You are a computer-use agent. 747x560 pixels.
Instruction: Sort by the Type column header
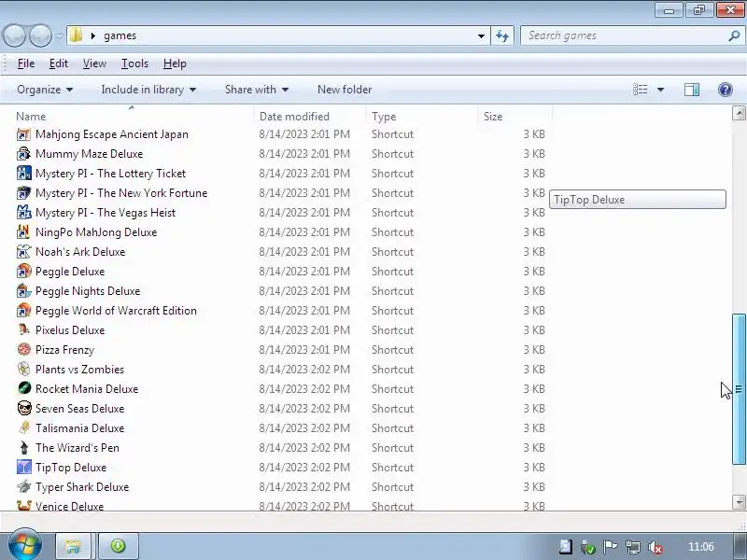click(422, 116)
